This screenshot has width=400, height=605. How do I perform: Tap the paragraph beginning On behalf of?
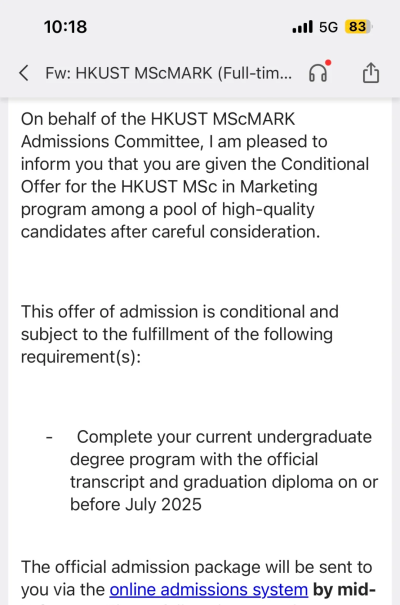(195, 176)
